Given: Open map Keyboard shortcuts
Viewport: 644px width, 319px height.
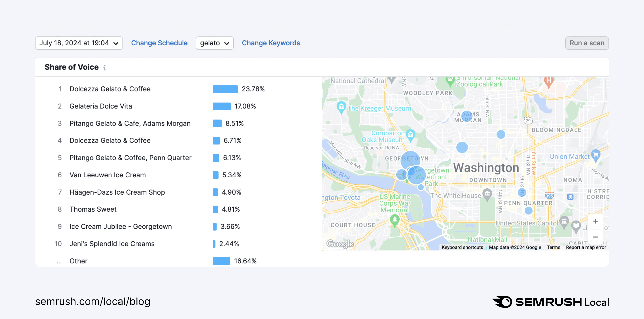Looking at the screenshot, I should click(462, 247).
